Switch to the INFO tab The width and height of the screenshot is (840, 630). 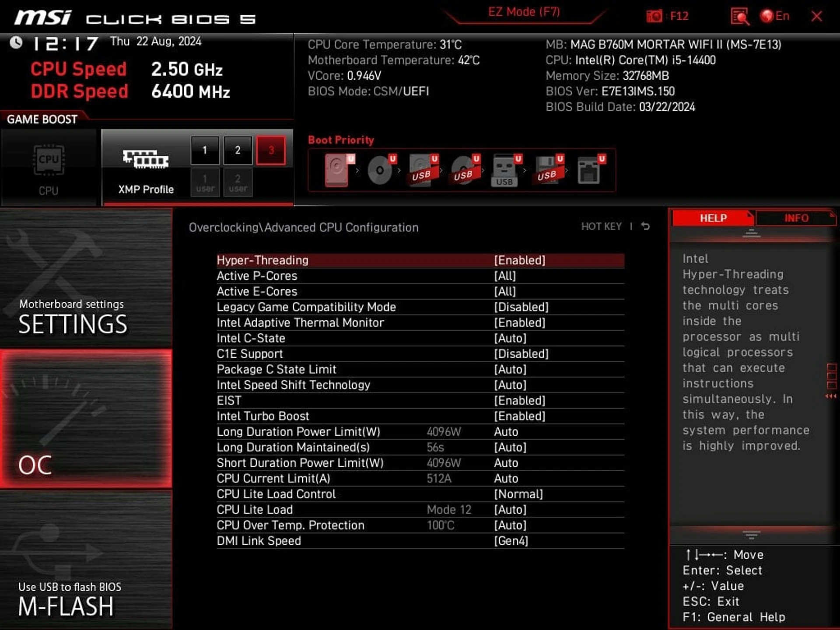tap(796, 218)
